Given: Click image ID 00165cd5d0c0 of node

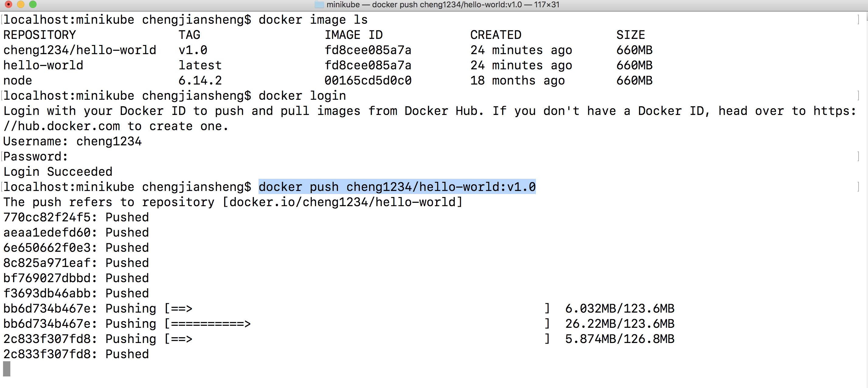Looking at the screenshot, I should point(368,81).
